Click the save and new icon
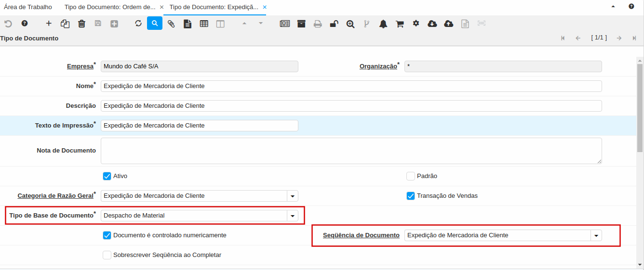The image size is (644, 270). click(x=114, y=24)
